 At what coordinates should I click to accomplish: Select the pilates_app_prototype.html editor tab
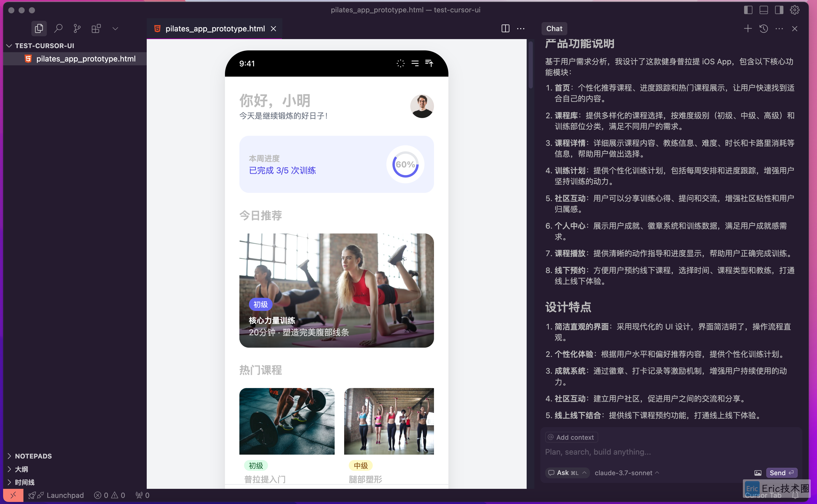tap(215, 29)
